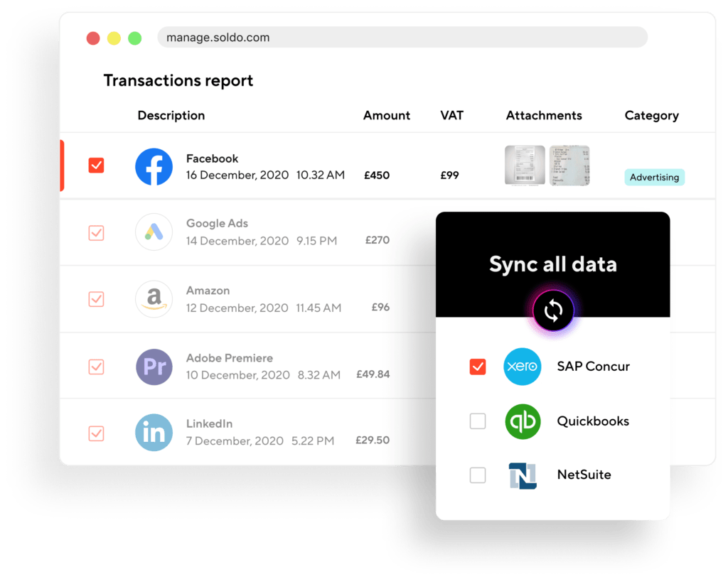Viewport: 728px width, 579px height.
Task: Click the 14 December, 2020 date
Action: pos(237,242)
